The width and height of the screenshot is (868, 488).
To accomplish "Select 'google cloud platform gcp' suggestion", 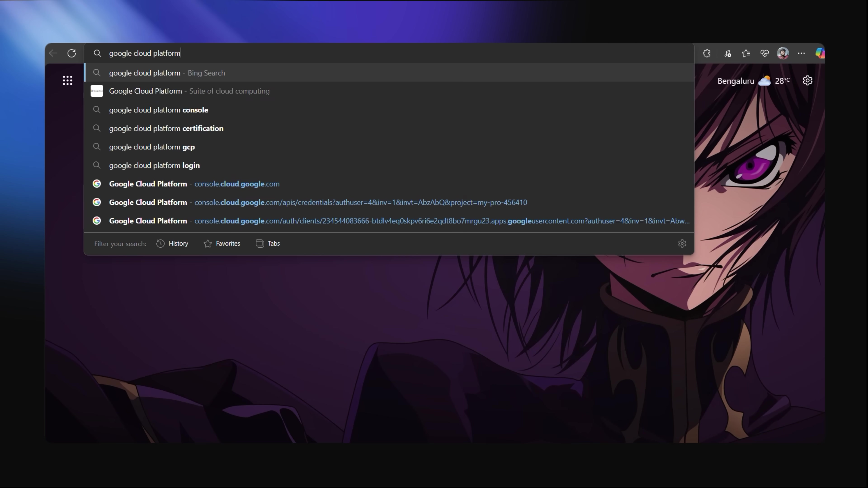I will coord(389,147).
